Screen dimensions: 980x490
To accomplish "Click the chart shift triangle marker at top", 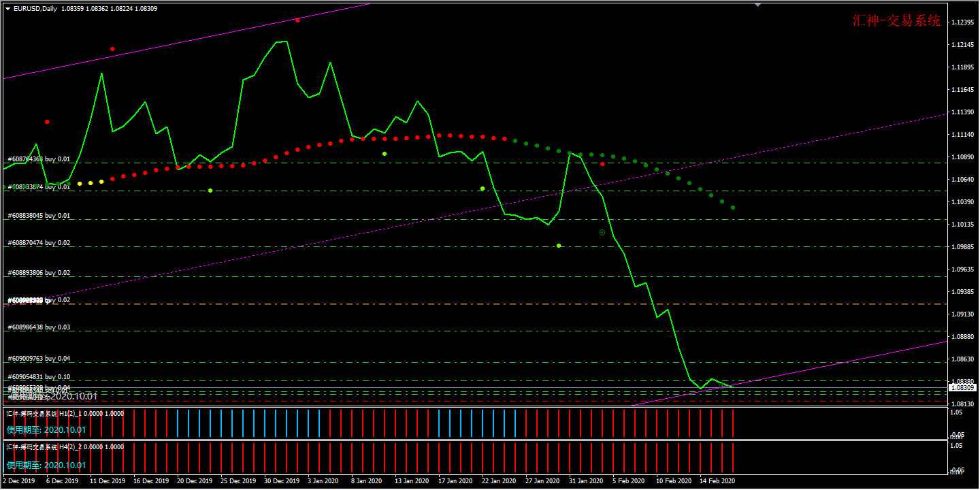I will (757, 4).
